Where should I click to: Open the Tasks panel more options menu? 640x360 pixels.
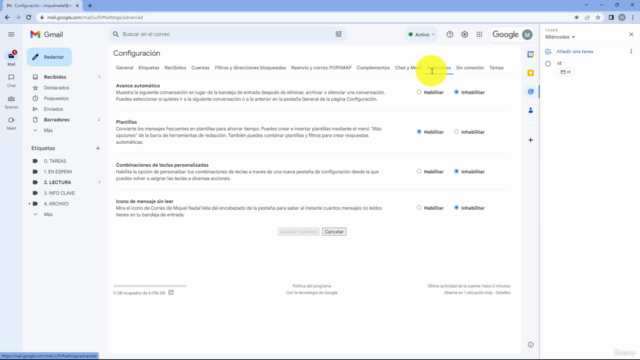631,51
